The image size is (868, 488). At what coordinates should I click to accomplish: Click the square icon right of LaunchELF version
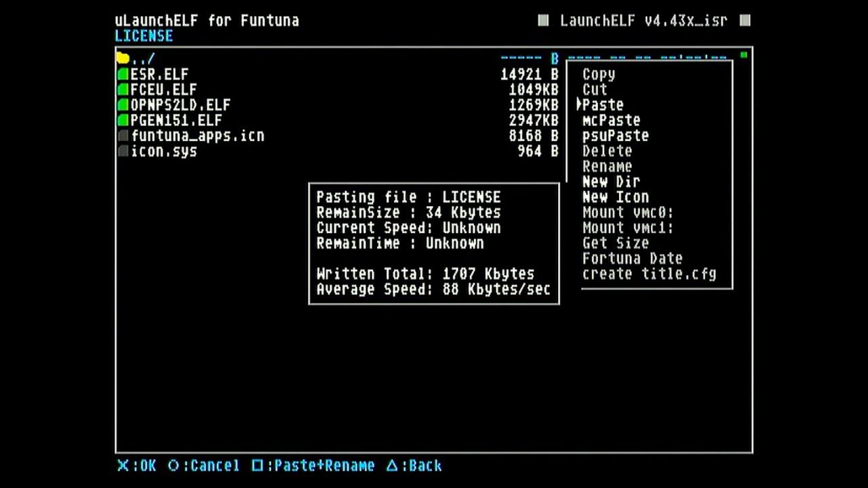tap(745, 20)
